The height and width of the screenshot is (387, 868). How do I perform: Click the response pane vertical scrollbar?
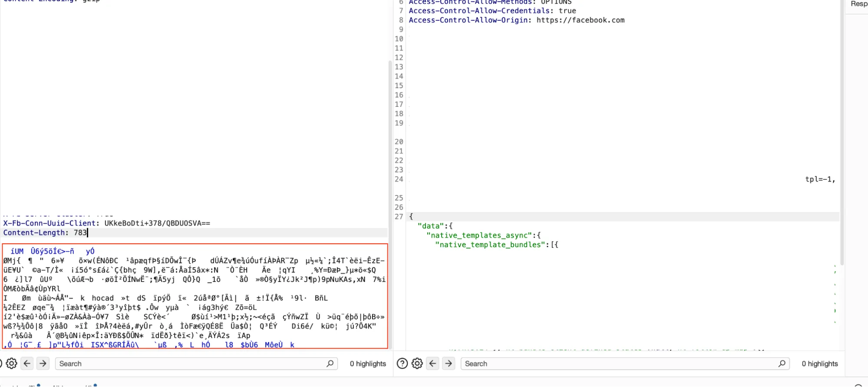(842, 132)
